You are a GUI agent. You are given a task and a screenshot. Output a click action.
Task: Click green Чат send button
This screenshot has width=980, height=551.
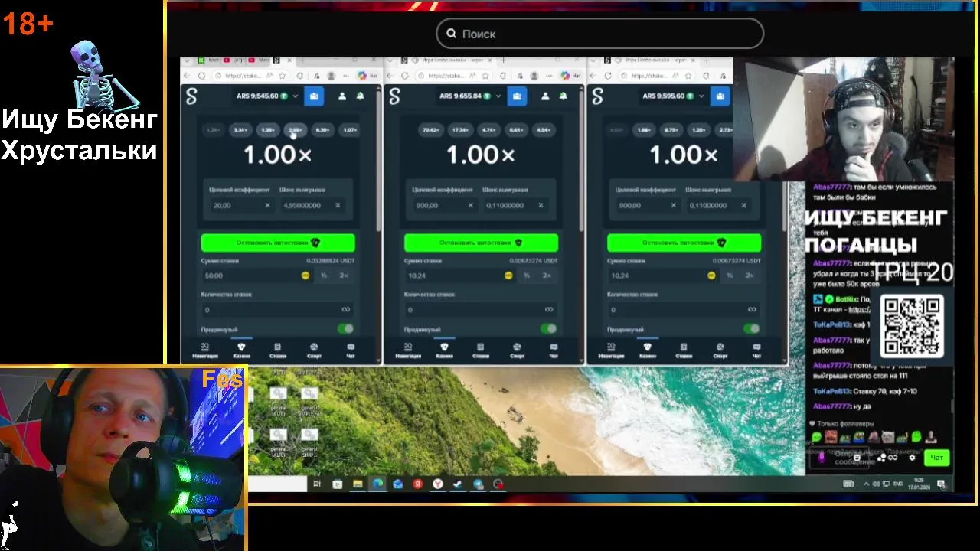tap(936, 458)
